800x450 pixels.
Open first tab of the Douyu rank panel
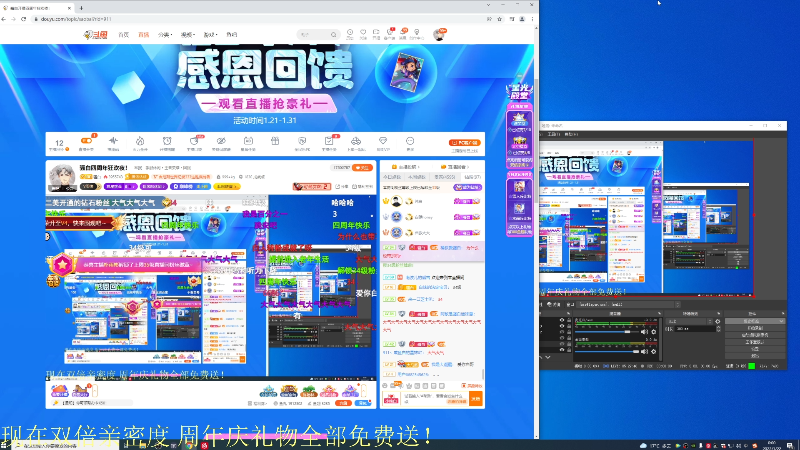click(x=392, y=177)
